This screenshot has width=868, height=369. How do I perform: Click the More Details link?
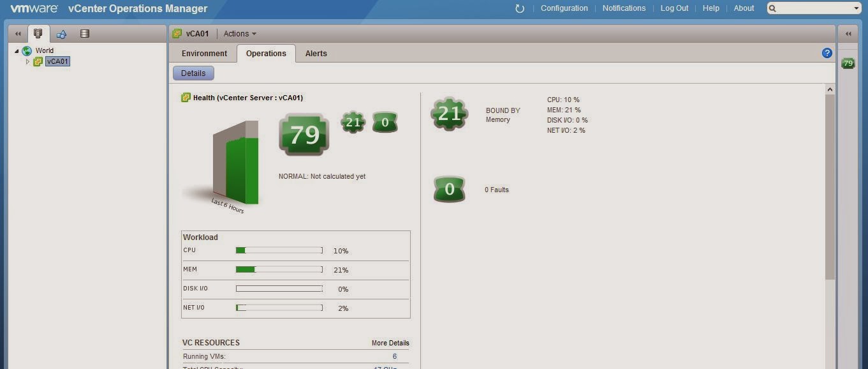coord(390,343)
